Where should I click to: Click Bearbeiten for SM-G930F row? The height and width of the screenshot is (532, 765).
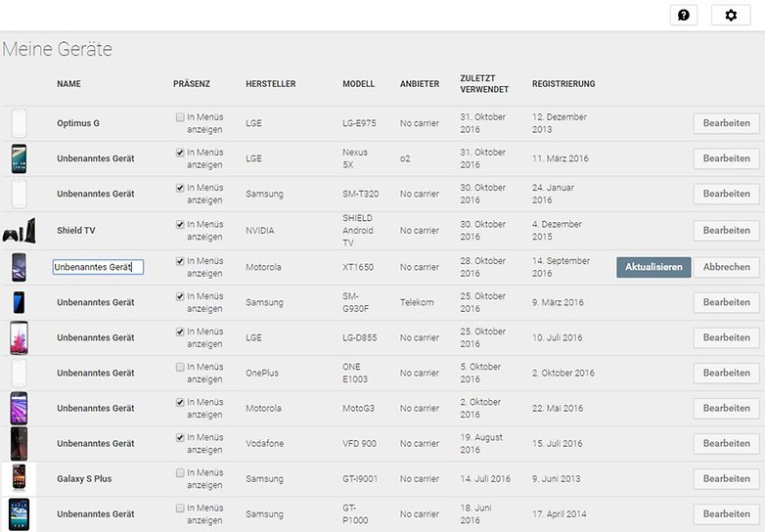tap(727, 302)
